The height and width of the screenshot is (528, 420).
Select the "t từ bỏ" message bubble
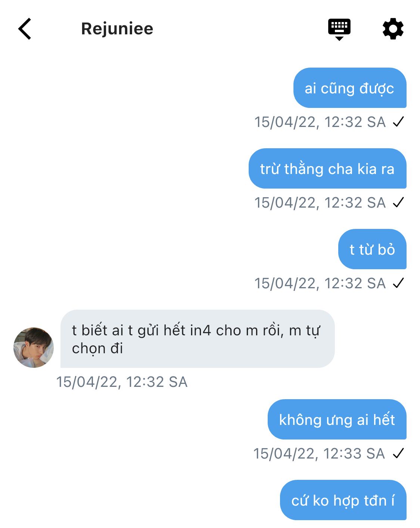(372, 249)
